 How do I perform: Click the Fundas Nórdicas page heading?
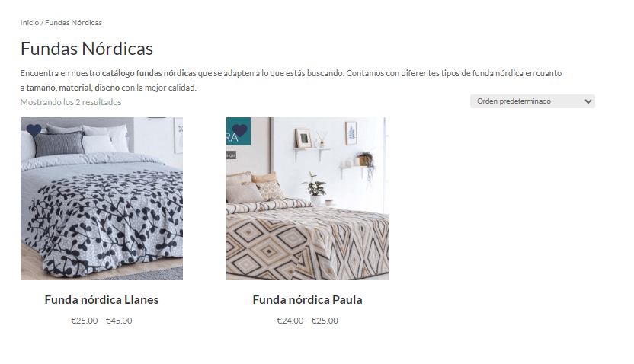click(x=87, y=49)
